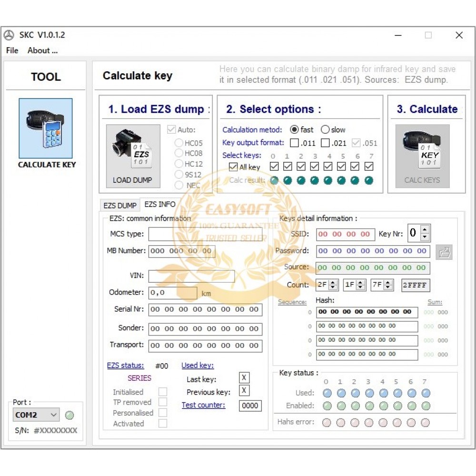Click Used status light for key 7
Image resolution: width=476 pixels, height=476 pixels.
[426, 393]
